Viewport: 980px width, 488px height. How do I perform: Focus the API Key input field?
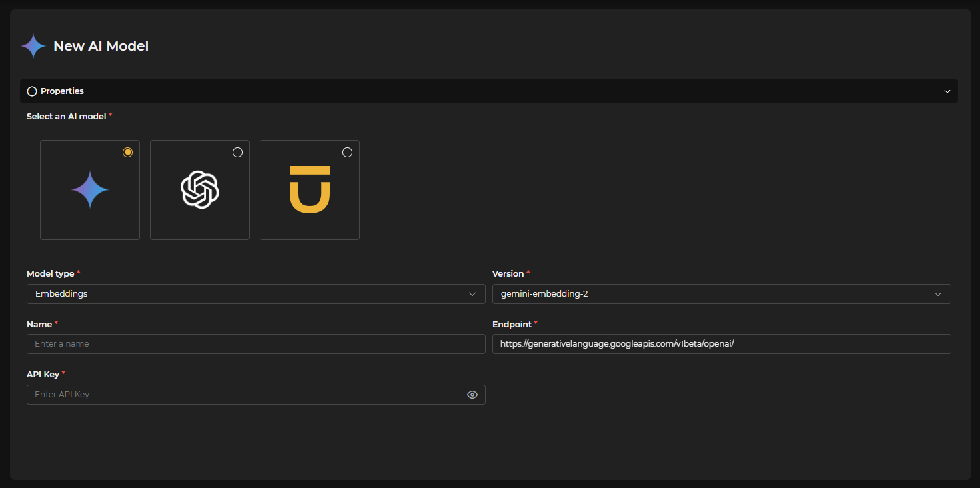click(x=256, y=395)
